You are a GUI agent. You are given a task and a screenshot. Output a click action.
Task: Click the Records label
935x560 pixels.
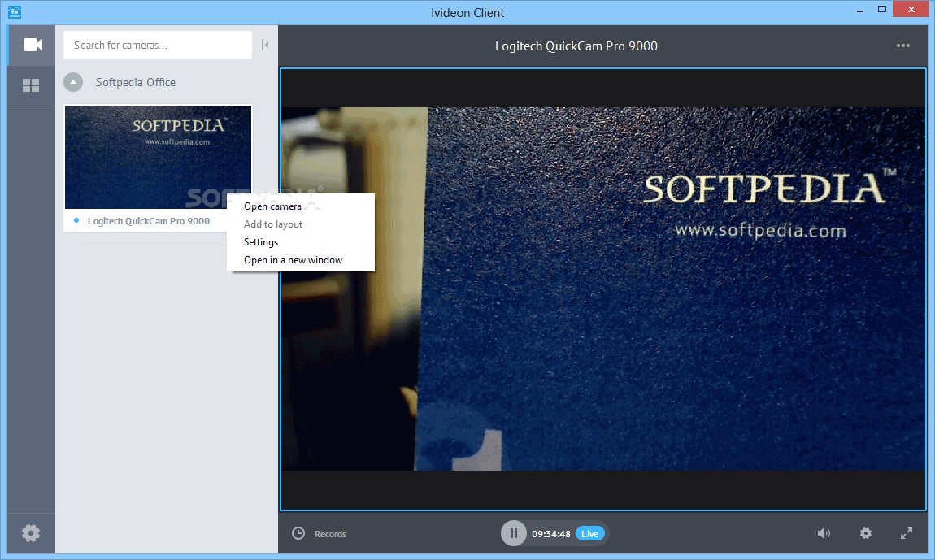coord(330,534)
